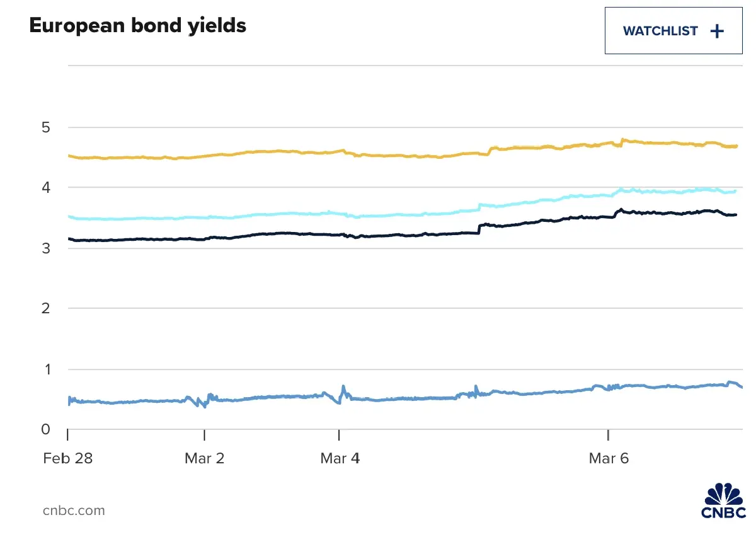The height and width of the screenshot is (544, 756).
Task: Click the plus icon beside WATCHLIST
Action: coord(717,32)
